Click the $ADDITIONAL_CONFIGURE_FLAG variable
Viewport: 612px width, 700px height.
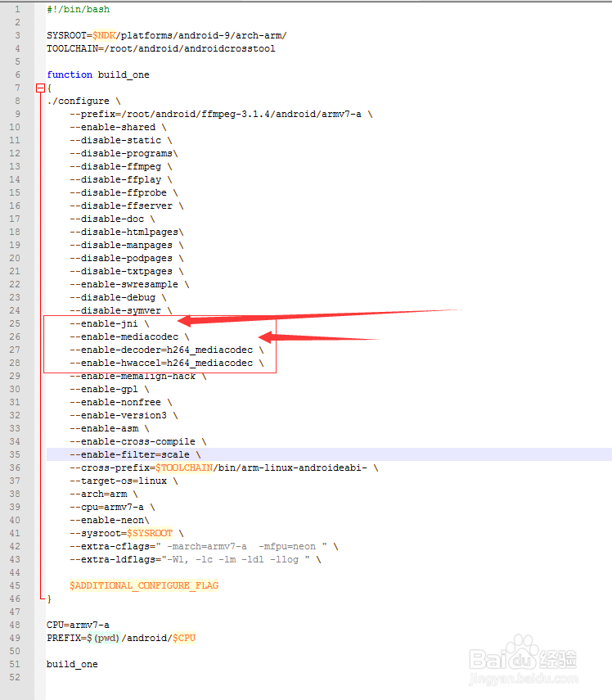(144, 585)
